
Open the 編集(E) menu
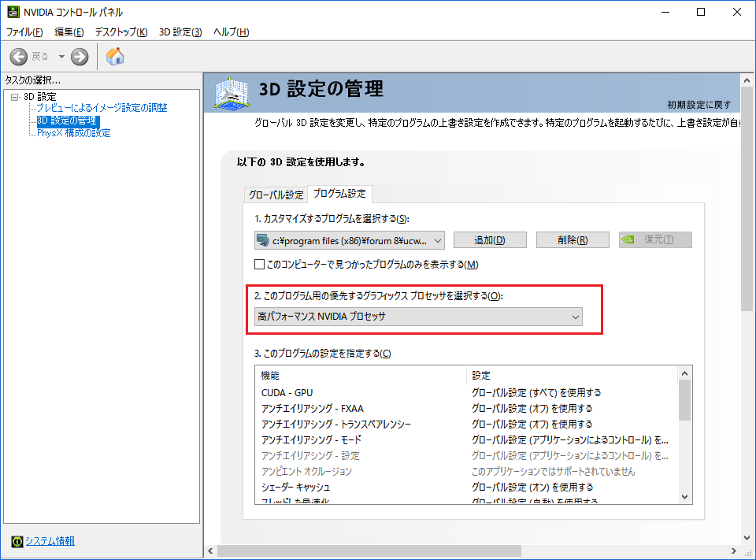[x=69, y=32]
